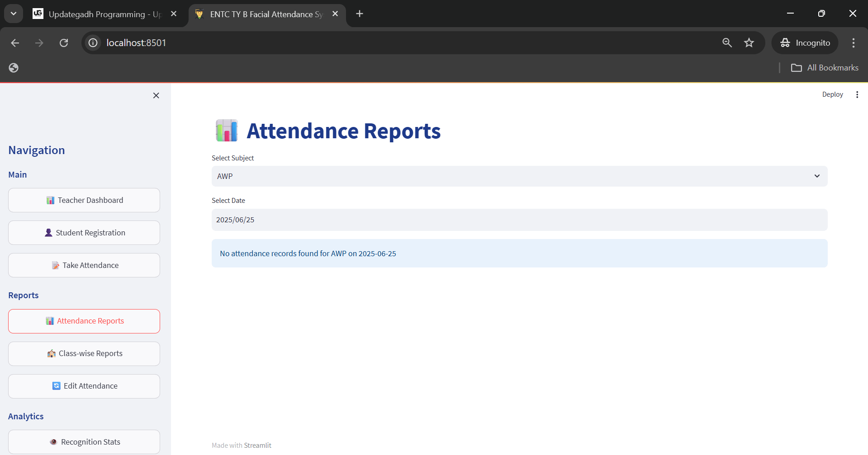Viewport: 868px width, 455px height.
Task: Click the zoom magnifier icon in the address bar
Action: (x=727, y=43)
